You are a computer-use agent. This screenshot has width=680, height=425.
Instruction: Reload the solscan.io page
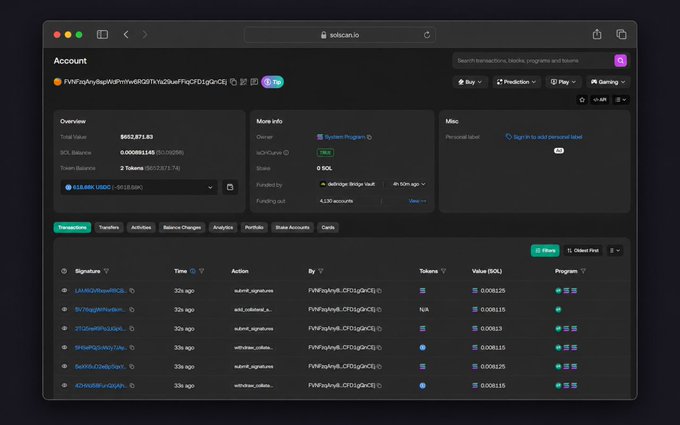coord(427,35)
